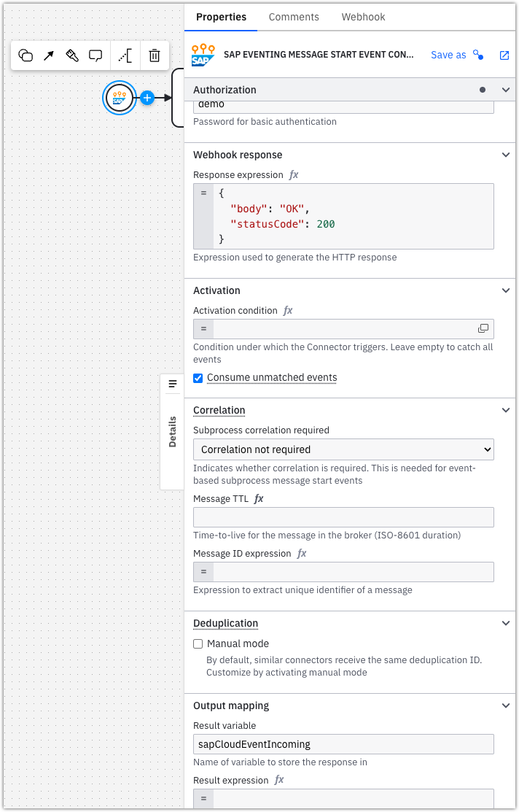Screen dimensions: 519x812
Task: Delete the element with the trash icon
Action: pyautogui.click(x=155, y=55)
